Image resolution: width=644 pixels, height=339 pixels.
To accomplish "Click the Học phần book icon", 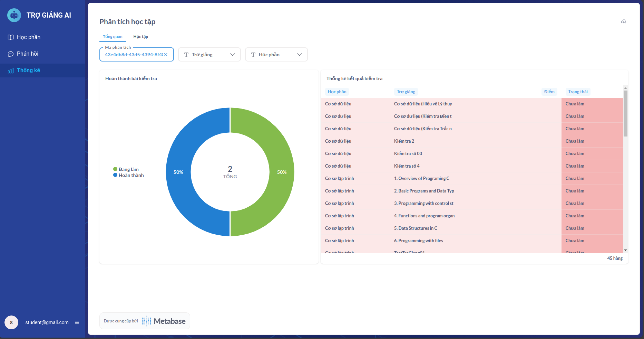I will tap(11, 37).
